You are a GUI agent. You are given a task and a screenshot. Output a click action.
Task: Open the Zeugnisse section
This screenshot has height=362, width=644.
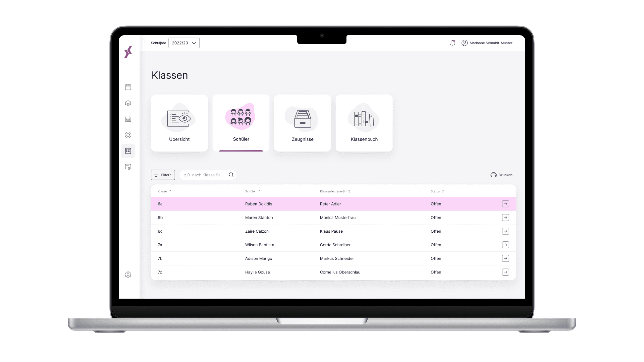pyautogui.click(x=303, y=123)
